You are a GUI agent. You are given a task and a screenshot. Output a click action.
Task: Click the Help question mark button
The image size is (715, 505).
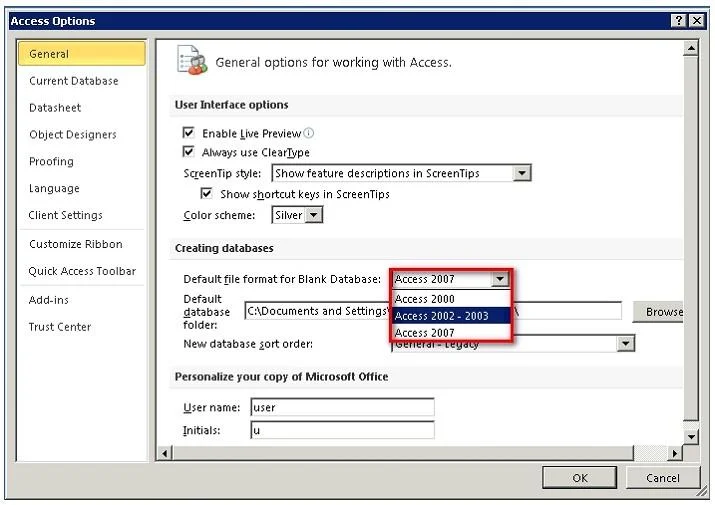tap(679, 21)
